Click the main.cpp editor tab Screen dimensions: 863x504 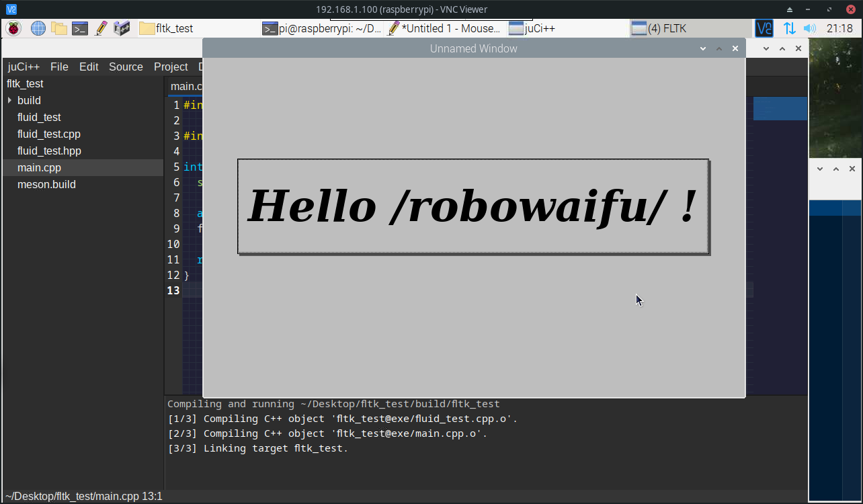pos(186,86)
